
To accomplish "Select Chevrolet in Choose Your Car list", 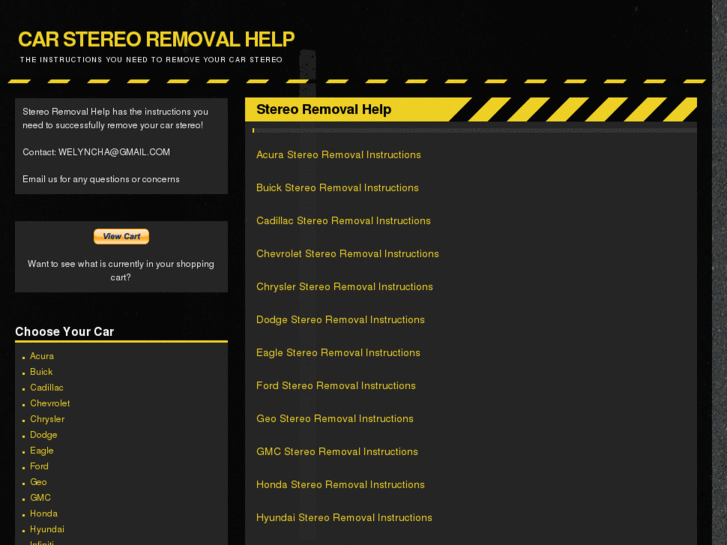I will (x=50, y=404).
